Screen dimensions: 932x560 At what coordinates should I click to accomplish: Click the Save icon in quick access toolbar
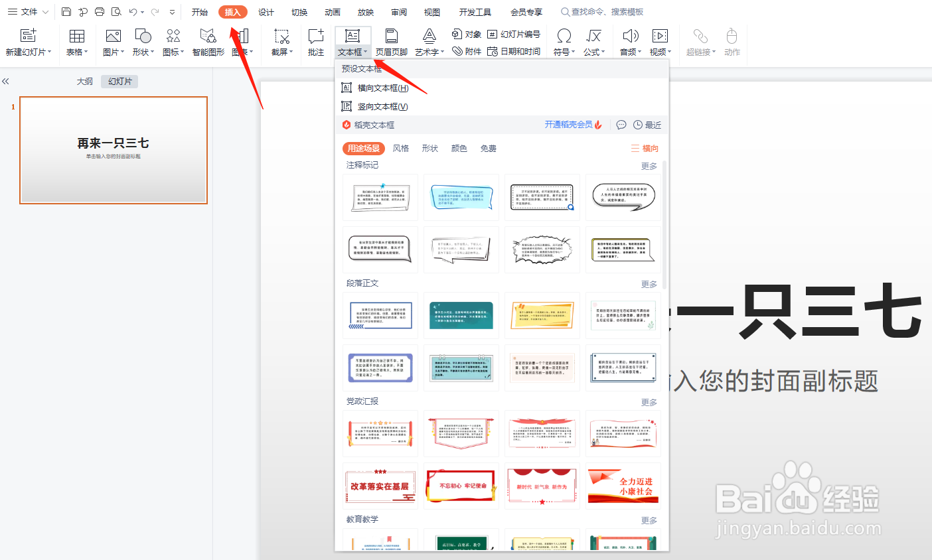tap(66, 12)
